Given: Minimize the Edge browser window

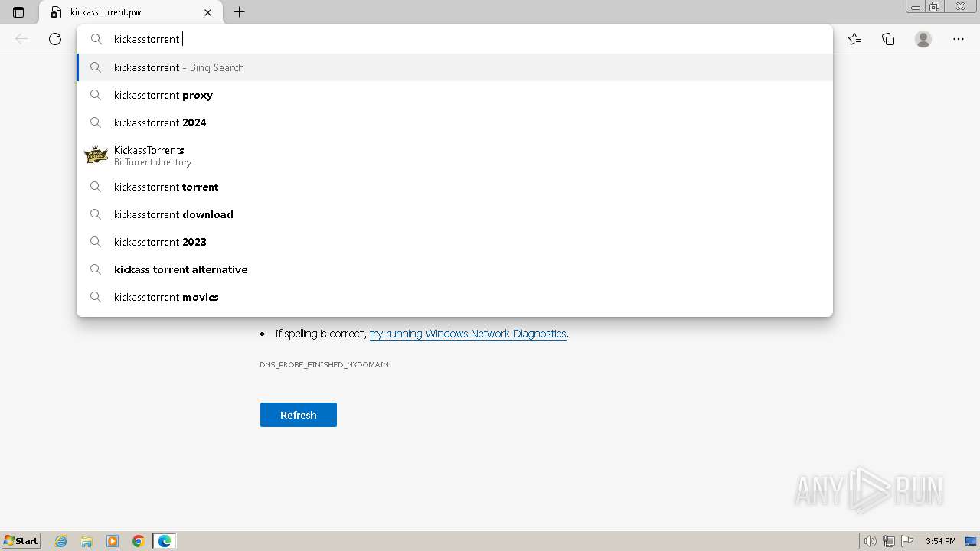Looking at the screenshot, I should click(x=915, y=7).
